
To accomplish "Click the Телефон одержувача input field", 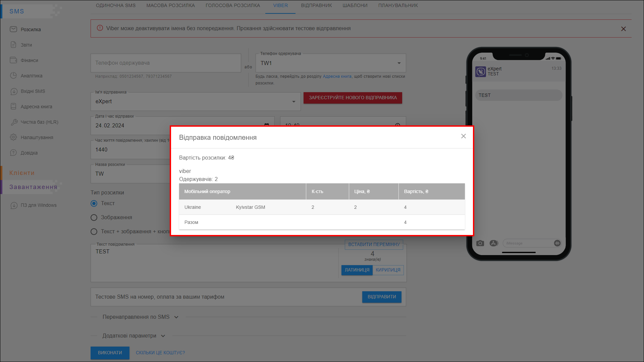I will 166,63.
